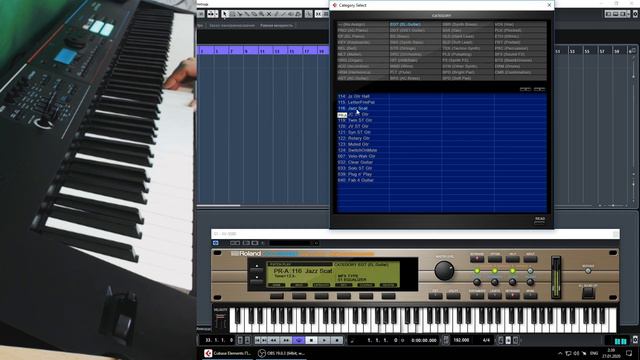This screenshot has height=360, width=640.
Task: Open Cubase setup gear icon at top right
Action: [635, 14]
